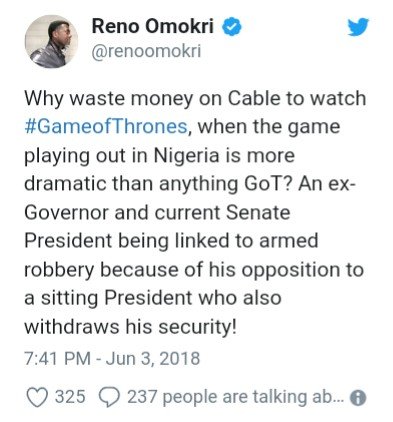Click the Reno Omokri display name
393x422 pixels.
click(153, 26)
